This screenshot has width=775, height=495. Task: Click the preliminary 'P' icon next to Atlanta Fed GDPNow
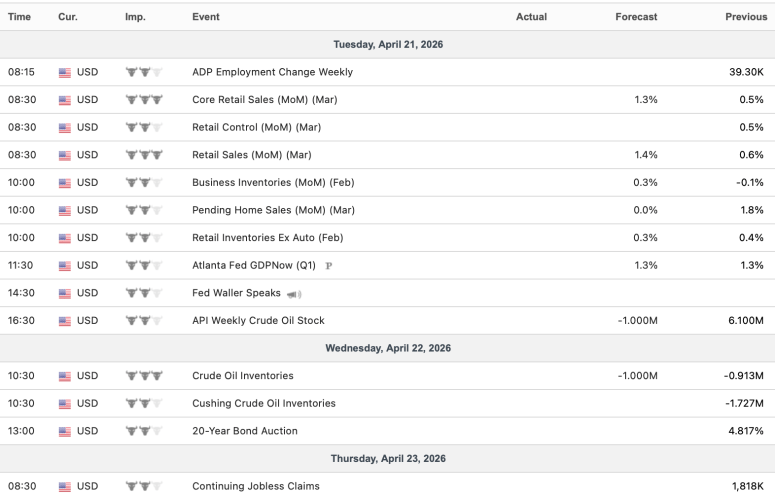click(x=329, y=266)
